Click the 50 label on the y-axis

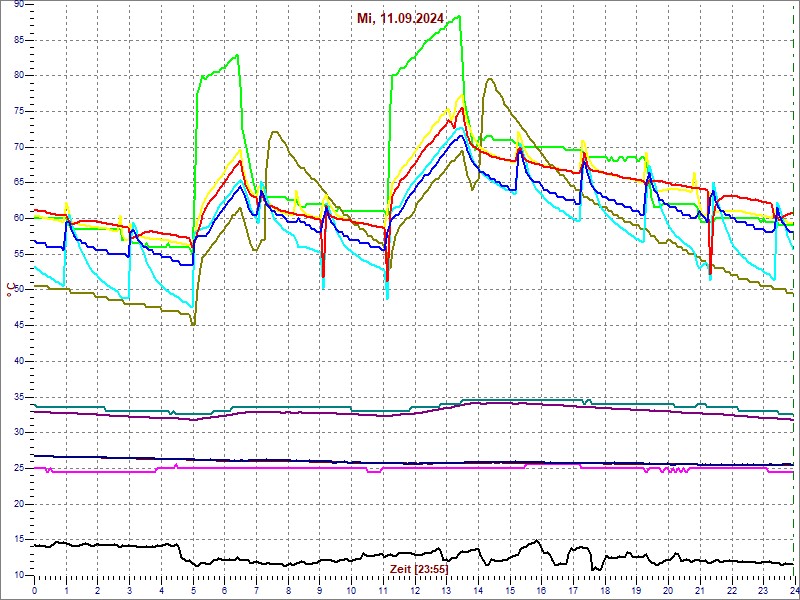coord(18,290)
